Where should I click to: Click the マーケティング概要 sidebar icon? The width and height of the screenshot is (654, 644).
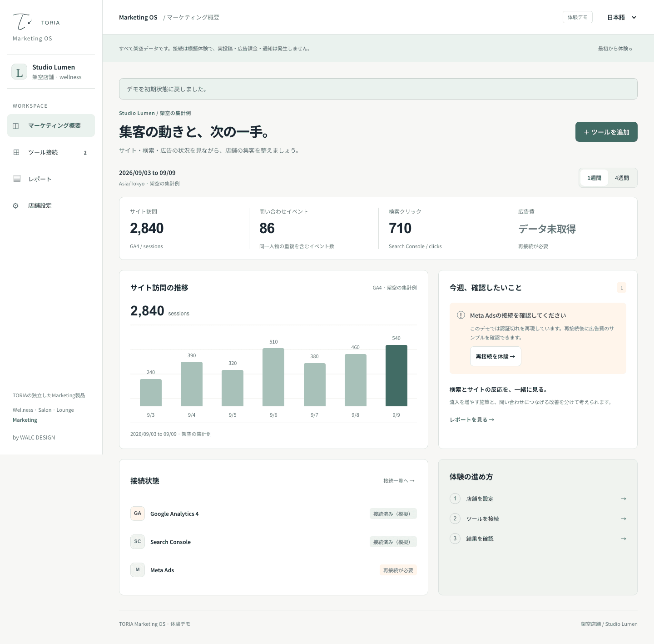pos(16,126)
